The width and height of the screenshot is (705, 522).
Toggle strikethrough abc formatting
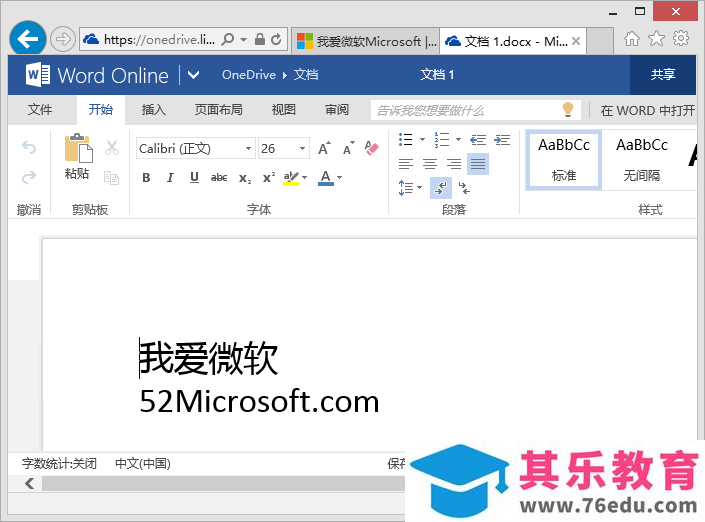(219, 178)
